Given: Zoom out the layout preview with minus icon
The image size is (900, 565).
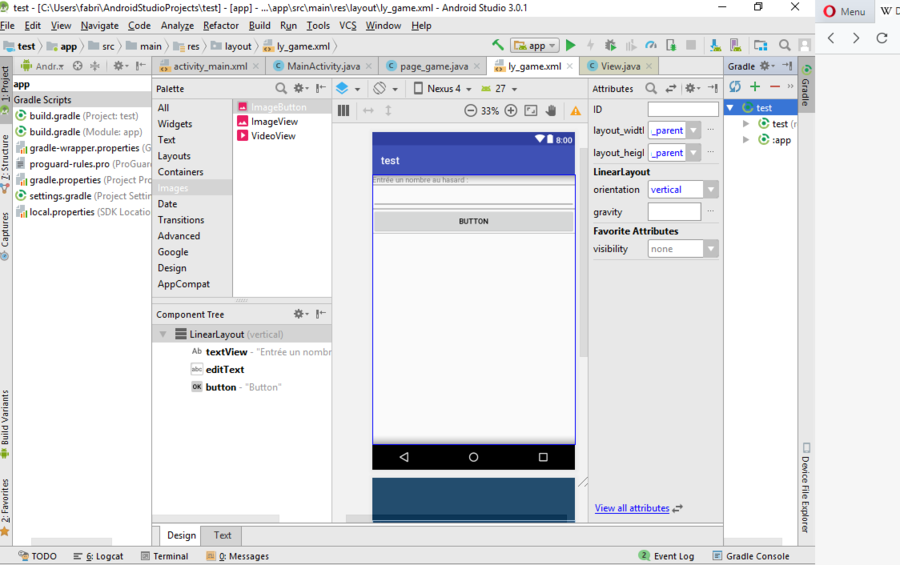Looking at the screenshot, I should tap(469, 111).
